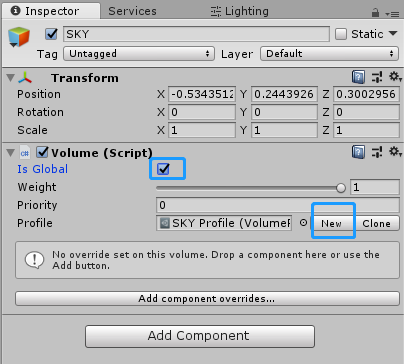The height and width of the screenshot is (364, 404).
Task: Click the warning info bubble icon
Action: point(34,260)
